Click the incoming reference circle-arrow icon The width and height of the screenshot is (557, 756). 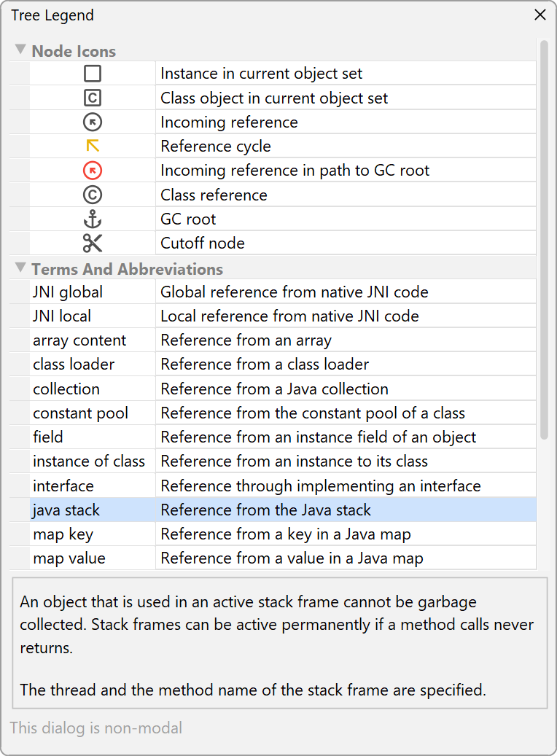click(x=93, y=122)
